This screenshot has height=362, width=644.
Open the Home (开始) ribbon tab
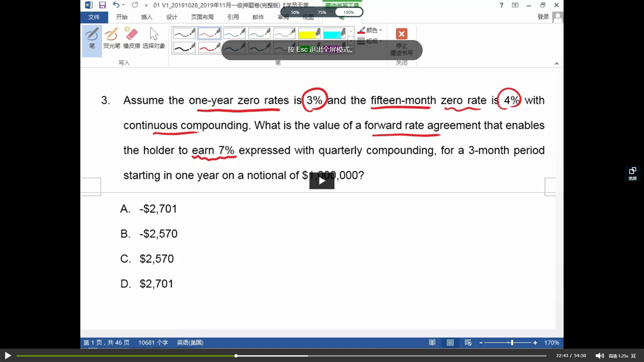pyautogui.click(x=122, y=17)
